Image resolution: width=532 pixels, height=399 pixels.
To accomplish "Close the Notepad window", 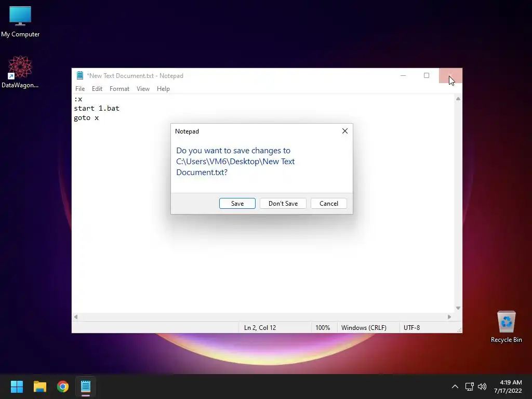I will pyautogui.click(x=450, y=75).
